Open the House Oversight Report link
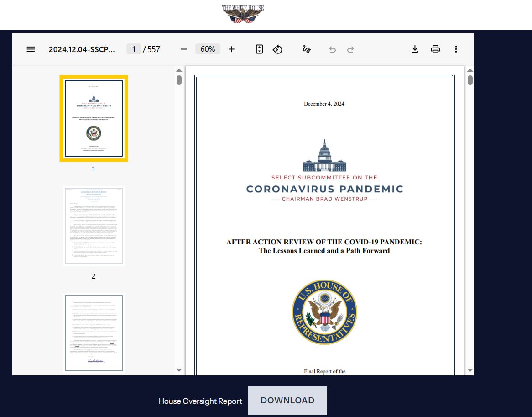 [200, 401]
